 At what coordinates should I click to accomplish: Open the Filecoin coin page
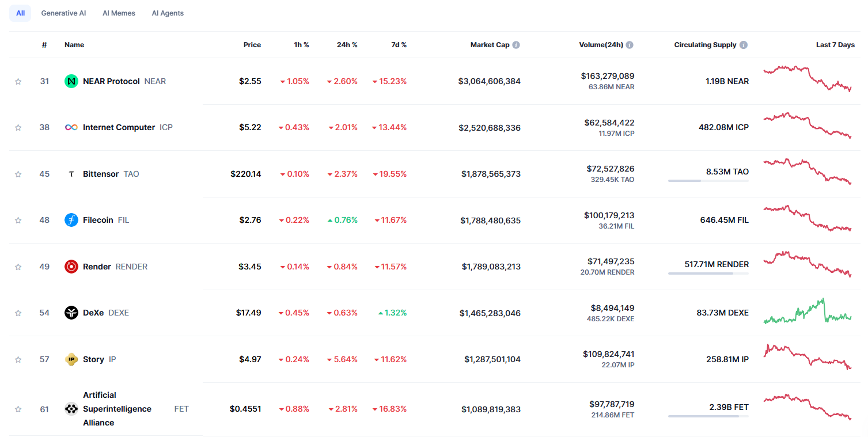coord(98,220)
